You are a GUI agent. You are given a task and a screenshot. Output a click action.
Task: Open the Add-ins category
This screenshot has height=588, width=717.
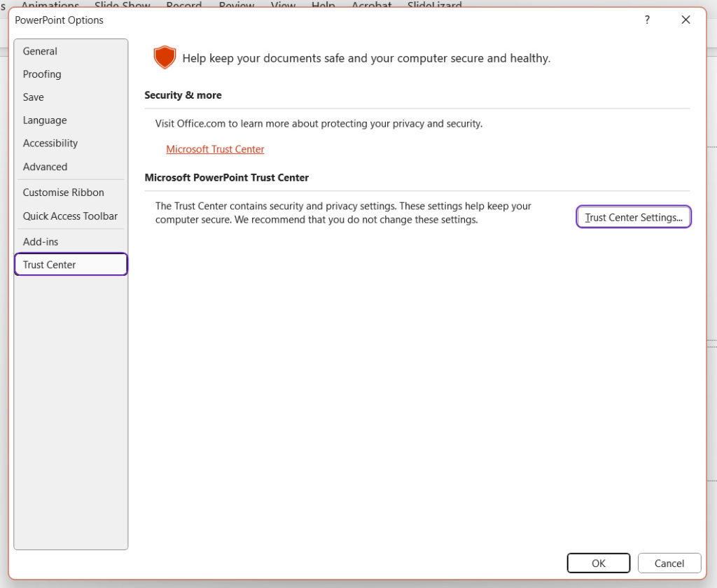coord(71,242)
